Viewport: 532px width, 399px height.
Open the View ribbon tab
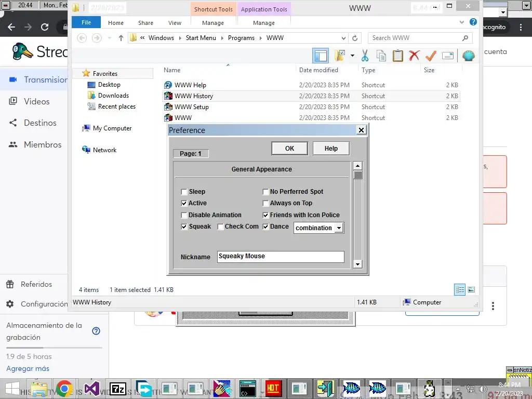coord(175,23)
